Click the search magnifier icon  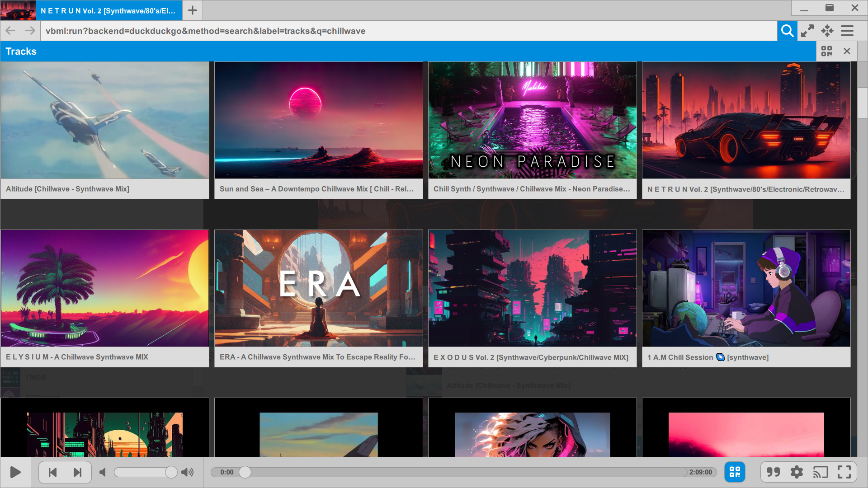[787, 31]
